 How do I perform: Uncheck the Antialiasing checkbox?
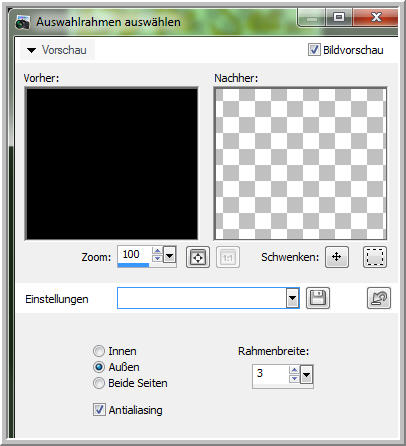tap(99, 409)
